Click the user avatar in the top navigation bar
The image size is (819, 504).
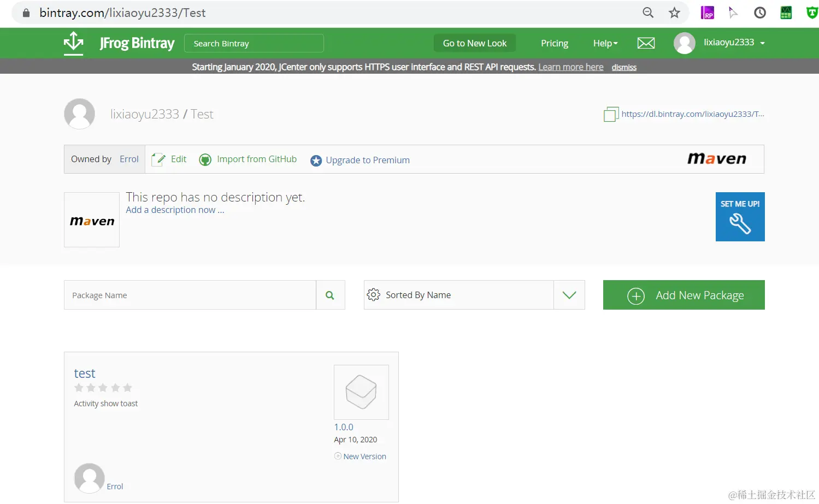pyautogui.click(x=685, y=43)
